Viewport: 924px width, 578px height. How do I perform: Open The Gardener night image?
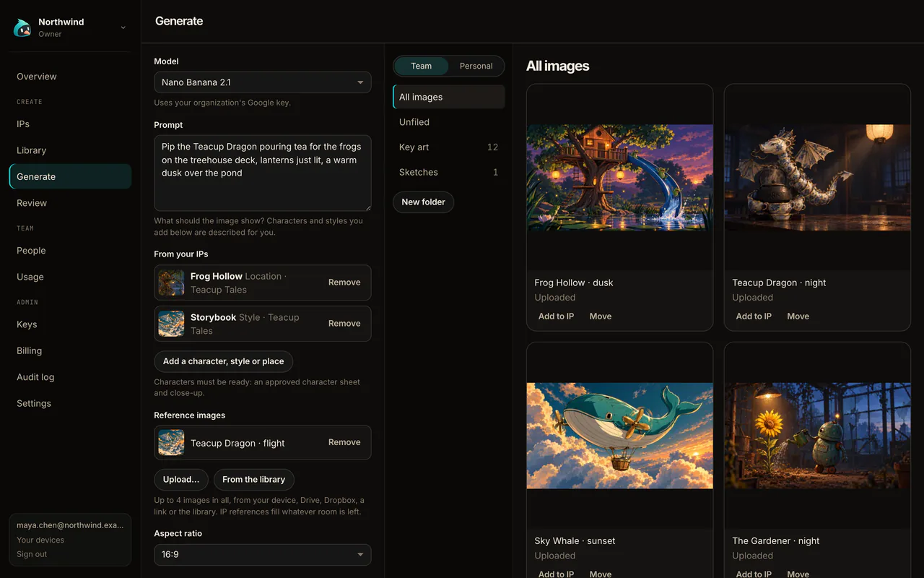pos(817,436)
